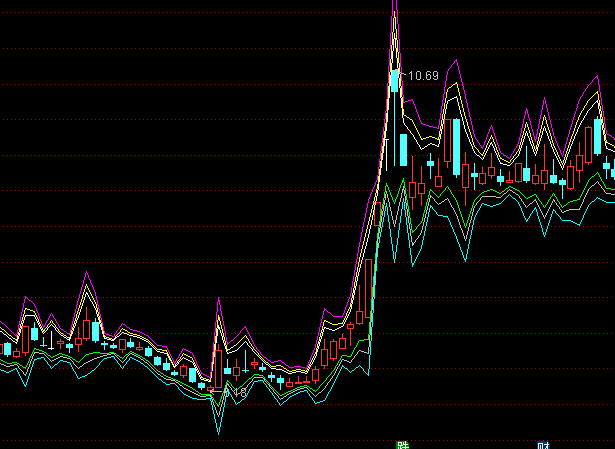615x449 pixels.
Task: Select the cyan candlestick beside 10.69 label
Action: click(x=395, y=80)
